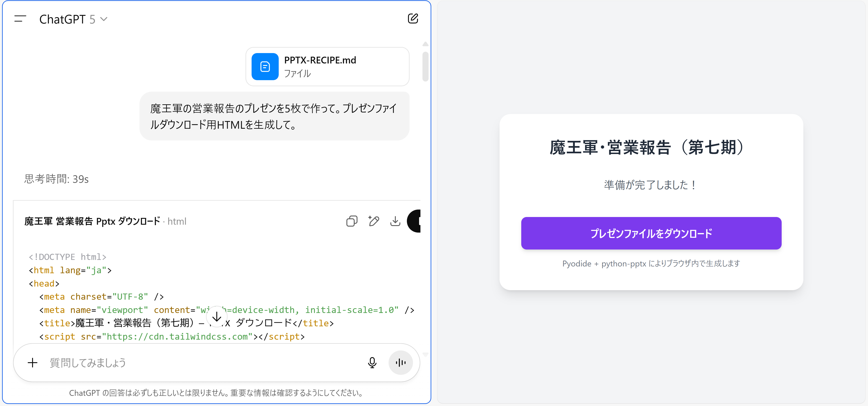Expand the ChatGPT 5 model dropdown

click(x=73, y=19)
